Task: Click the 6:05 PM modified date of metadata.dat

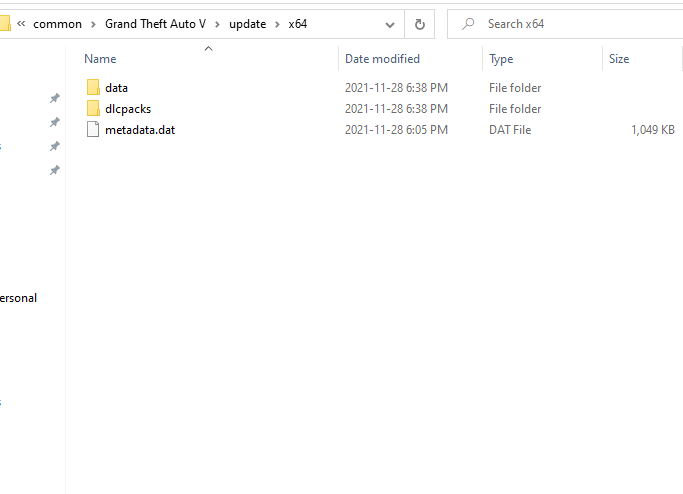Action: click(396, 130)
